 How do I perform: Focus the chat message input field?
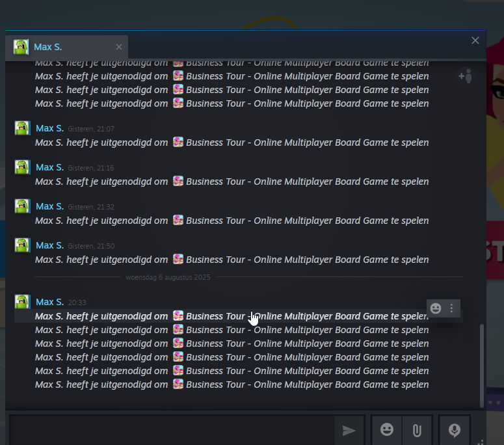[172, 430]
